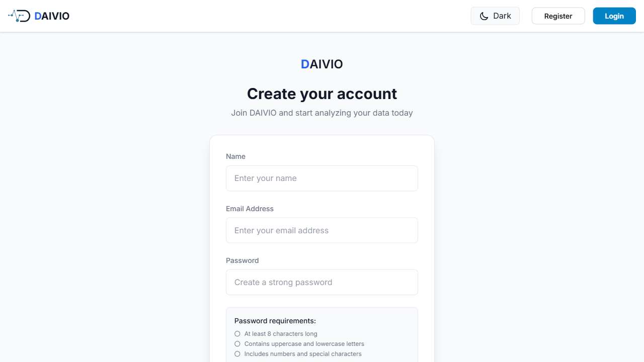Click the DAIVIO brand name in navbar
The image size is (644, 362).
52,16
